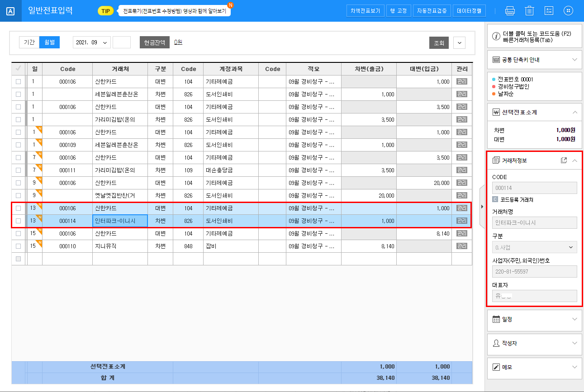Open the calculator icon in the header

(x=549, y=11)
